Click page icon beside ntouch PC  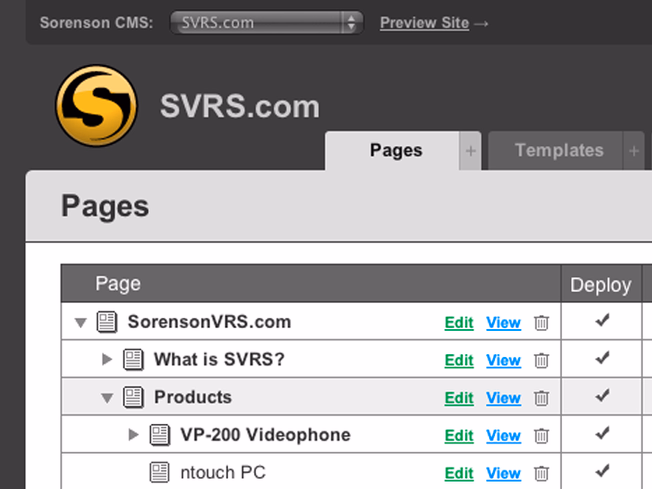point(160,472)
